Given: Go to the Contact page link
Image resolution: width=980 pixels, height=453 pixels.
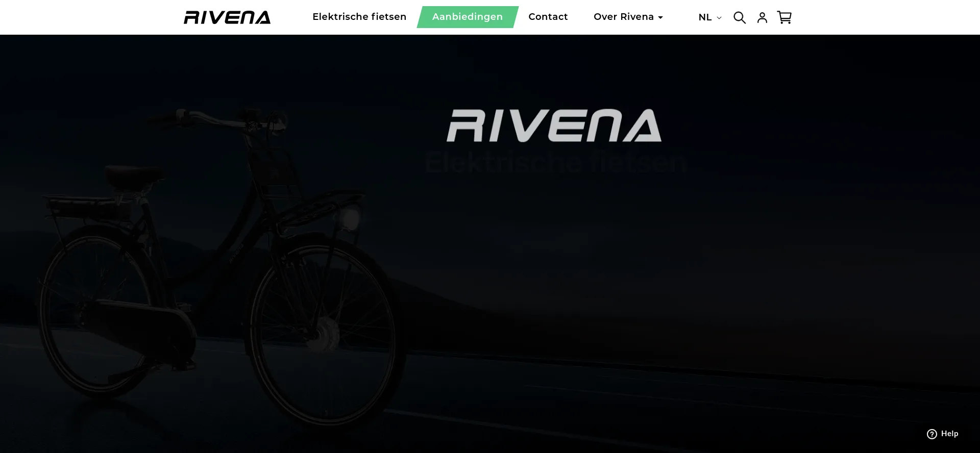Looking at the screenshot, I should 548,17.
